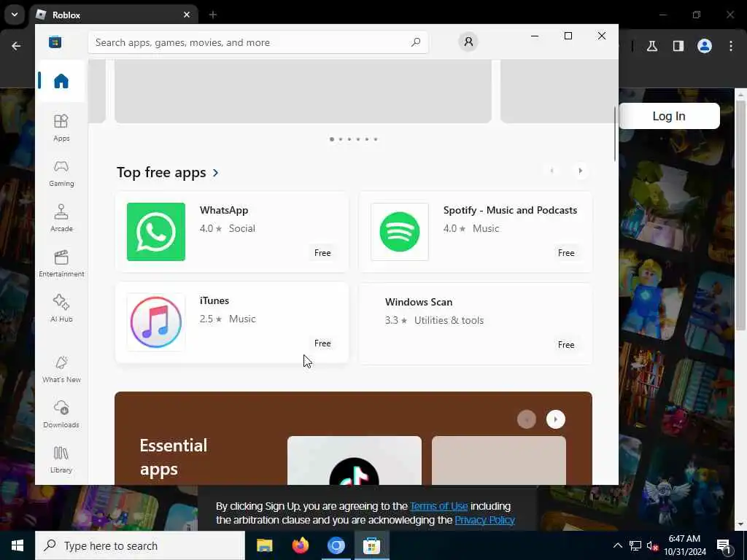747x560 pixels.
Task: Go back in the Chrome browser
Action: click(16, 46)
